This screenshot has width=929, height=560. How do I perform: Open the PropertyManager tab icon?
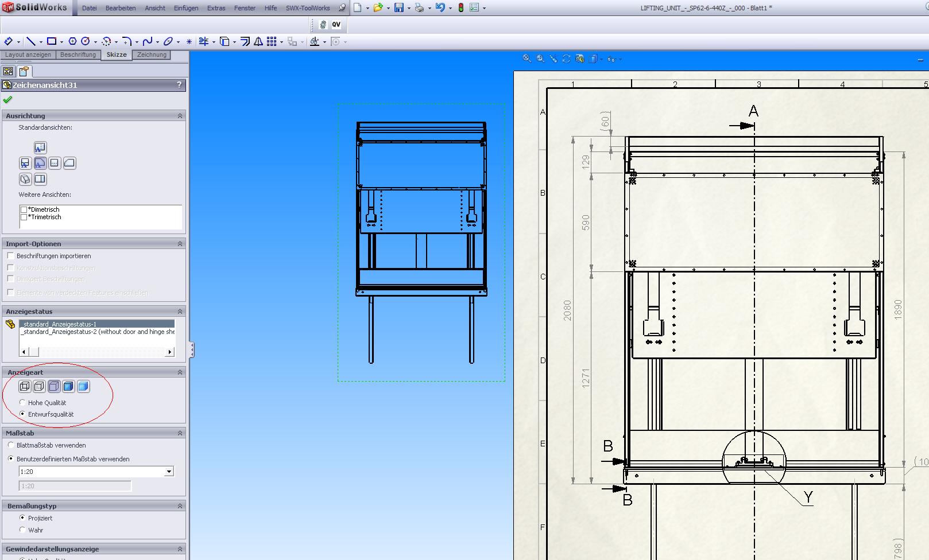coord(24,71)
